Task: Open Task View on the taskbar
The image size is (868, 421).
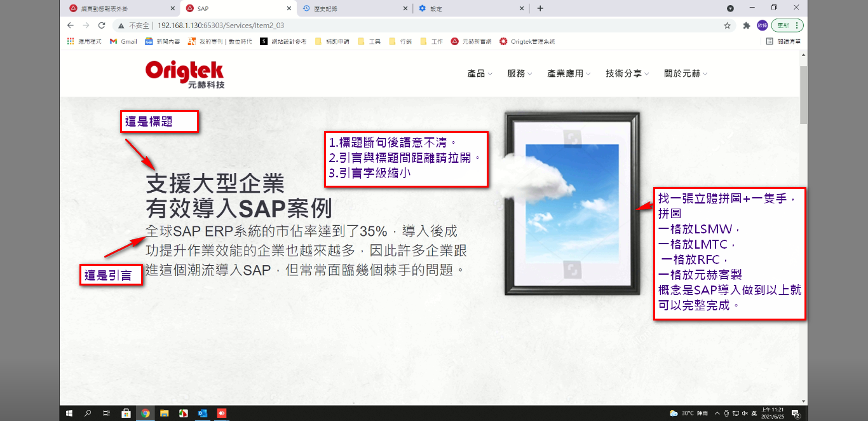Action: point(107,413)
